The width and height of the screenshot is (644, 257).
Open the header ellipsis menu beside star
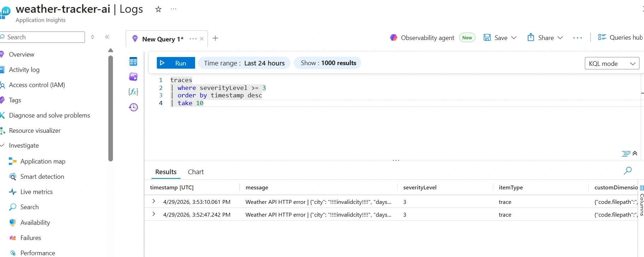pyautogui.click(x=173, y=9)
